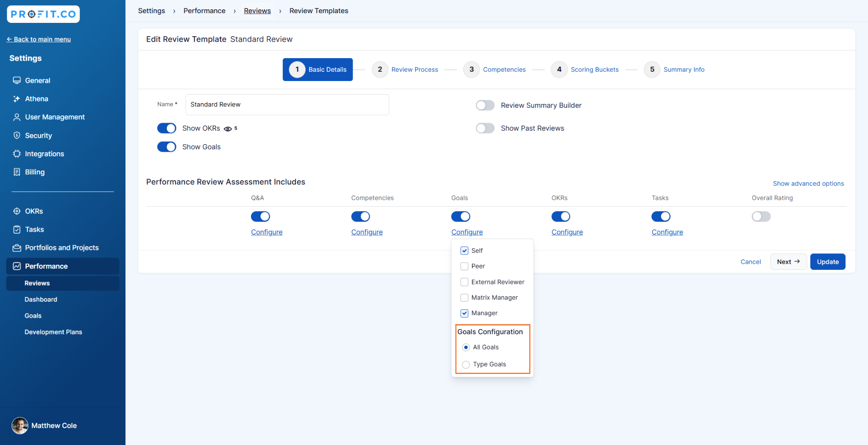The width and height of the screenshot is (868, 445).
Task: Open Athena via its sparkle icon
Action: click(x=17, y=99)
